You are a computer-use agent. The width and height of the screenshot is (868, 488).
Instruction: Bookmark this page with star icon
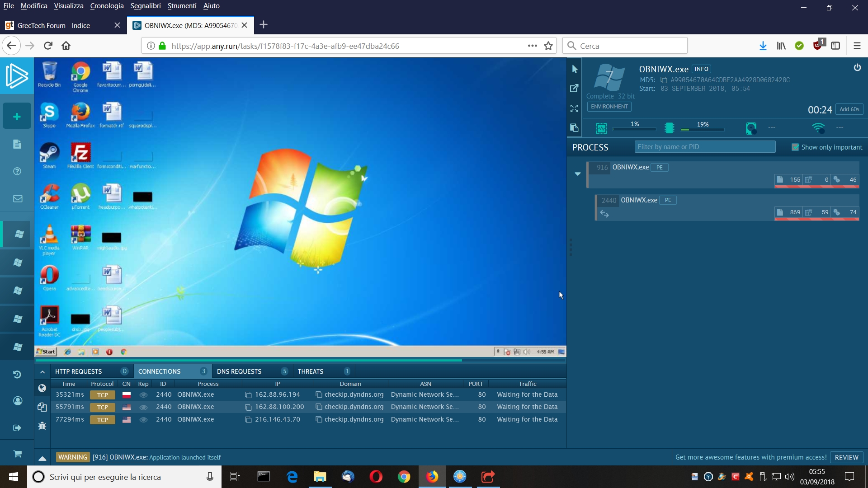548,46
